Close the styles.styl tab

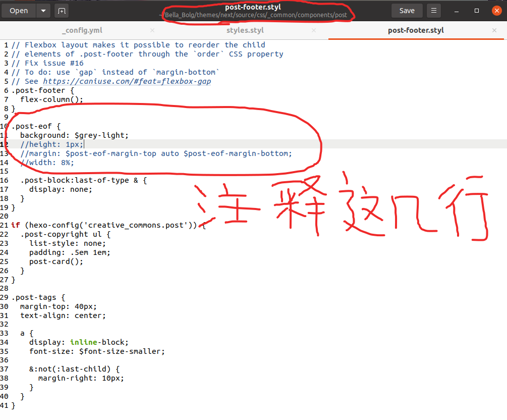coord(314,30)
